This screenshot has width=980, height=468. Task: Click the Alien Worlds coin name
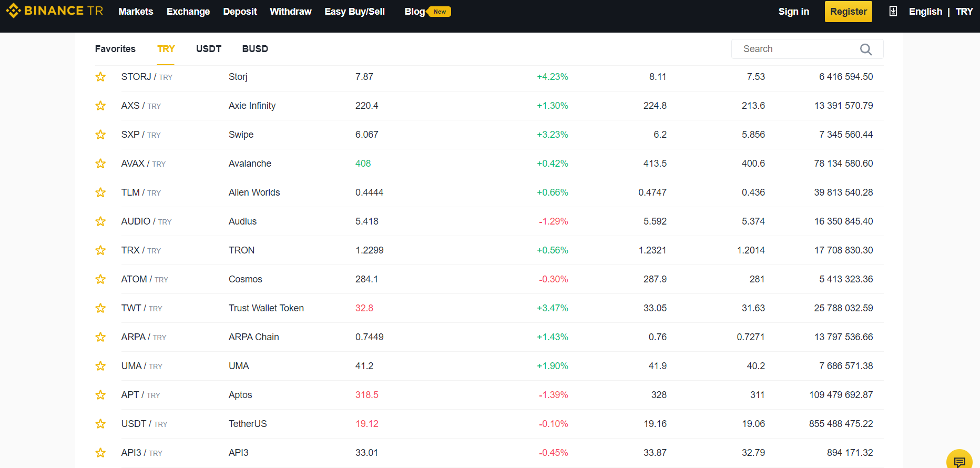tap(254, 192)
